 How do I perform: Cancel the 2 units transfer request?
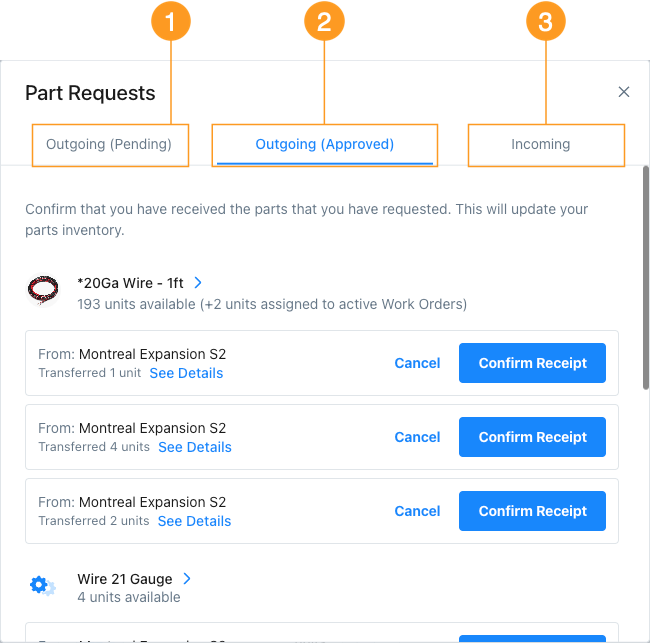point(417,511)
